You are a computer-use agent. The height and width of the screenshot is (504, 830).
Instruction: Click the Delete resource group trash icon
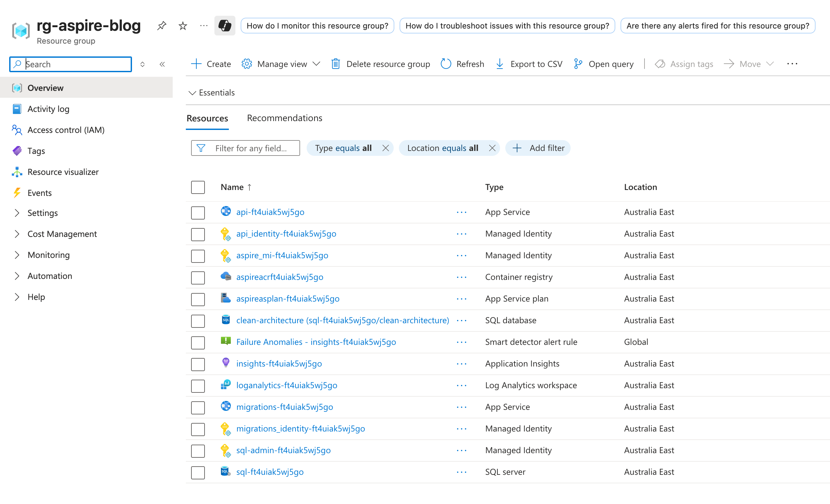336,64
